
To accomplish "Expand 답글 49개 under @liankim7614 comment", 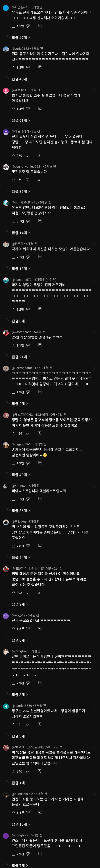I will (21, 475).
